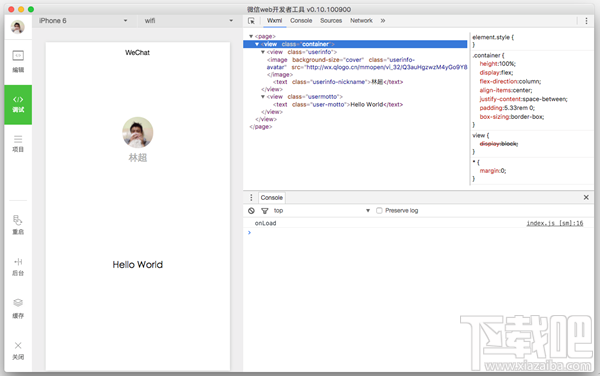Show more devtools tabs with chevron
The image size is (600, 376).
click(x=383, y=21)
